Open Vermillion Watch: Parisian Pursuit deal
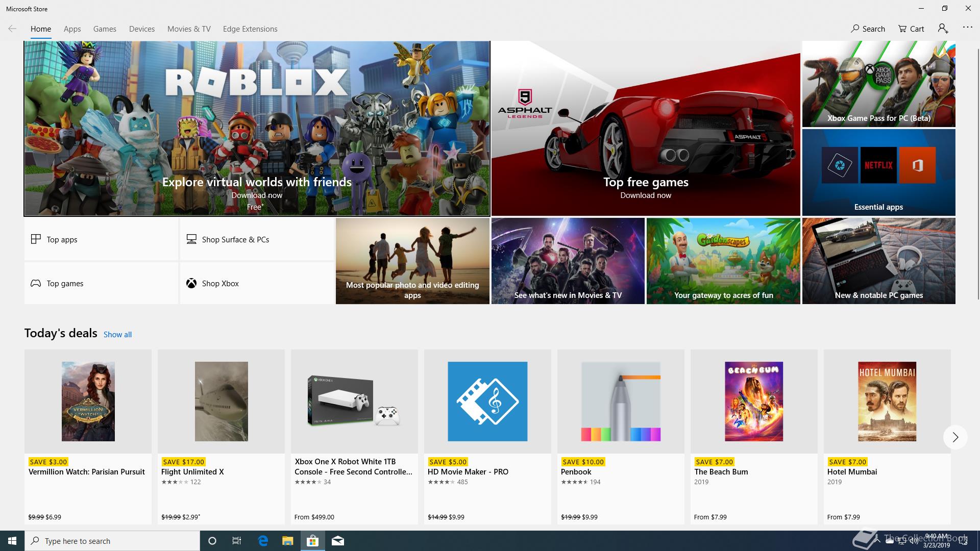Viewport: 980px width, 551px height. (x=88, y=437)
